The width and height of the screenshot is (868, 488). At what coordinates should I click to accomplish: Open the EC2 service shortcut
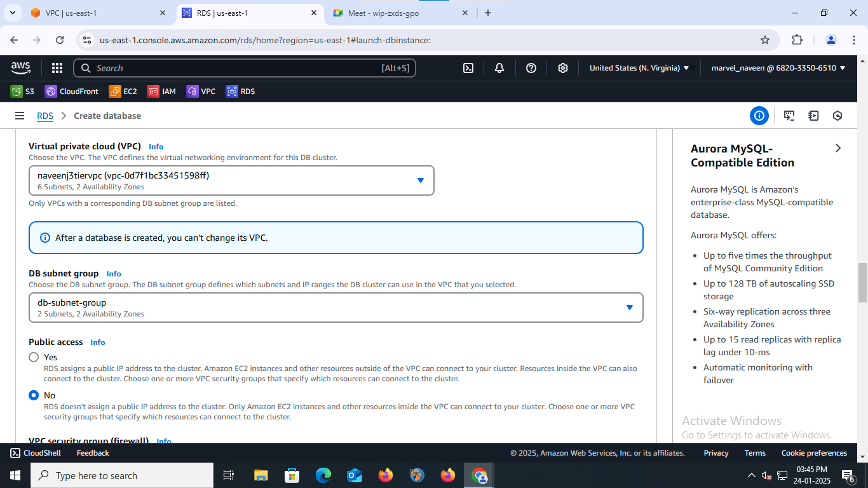123,91
